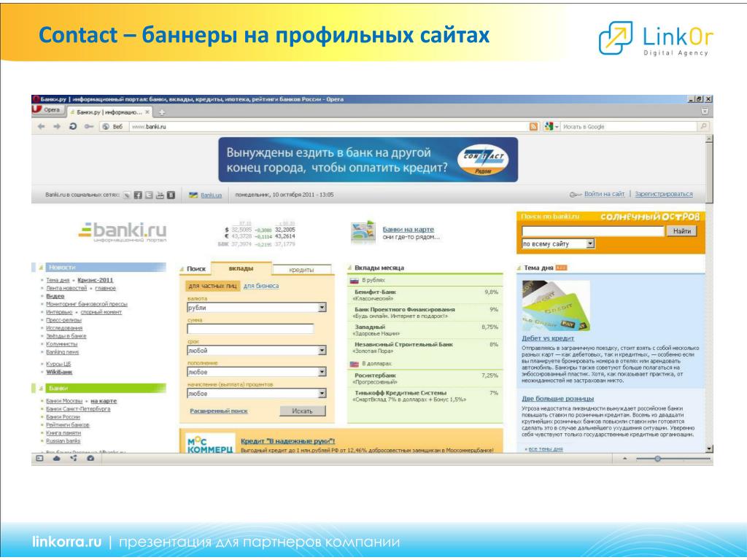Viewport: 747px width, 560px height.
Task: Go forward with the browser forward arrow
Action: (57, 127)
